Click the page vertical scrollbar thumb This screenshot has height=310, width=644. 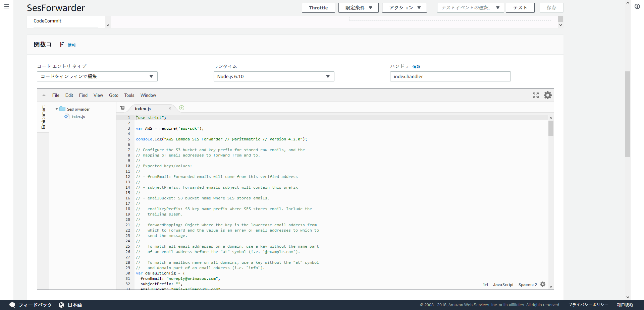click(x=628, y=114)
